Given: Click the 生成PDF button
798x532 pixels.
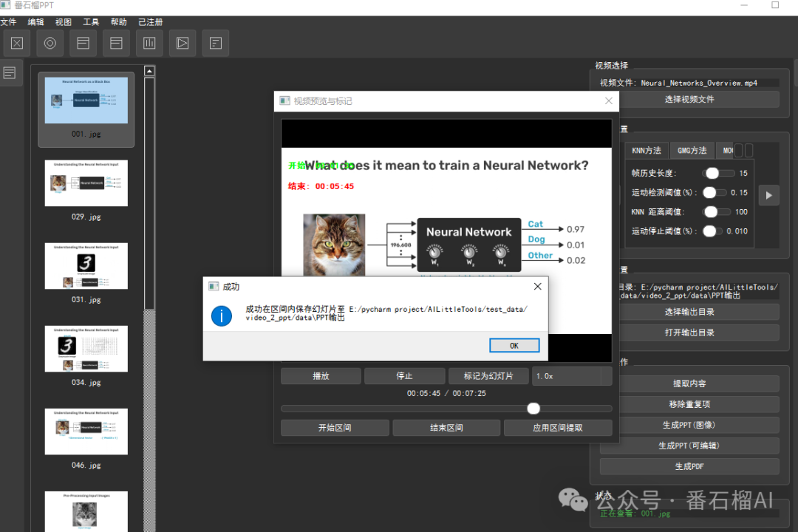Looking at the screenshot, I should click(x=689, y=466).
